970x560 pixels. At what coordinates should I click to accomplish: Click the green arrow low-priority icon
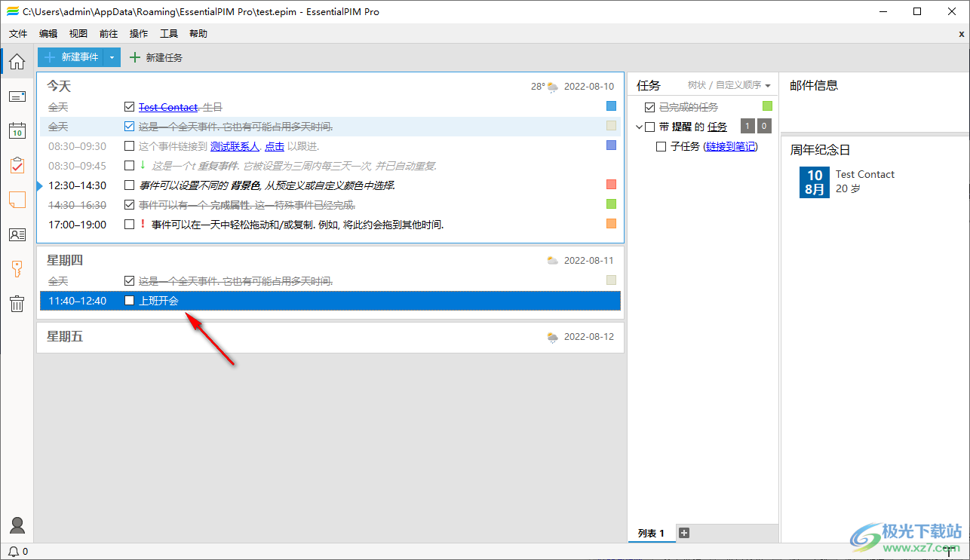[143, 165]
